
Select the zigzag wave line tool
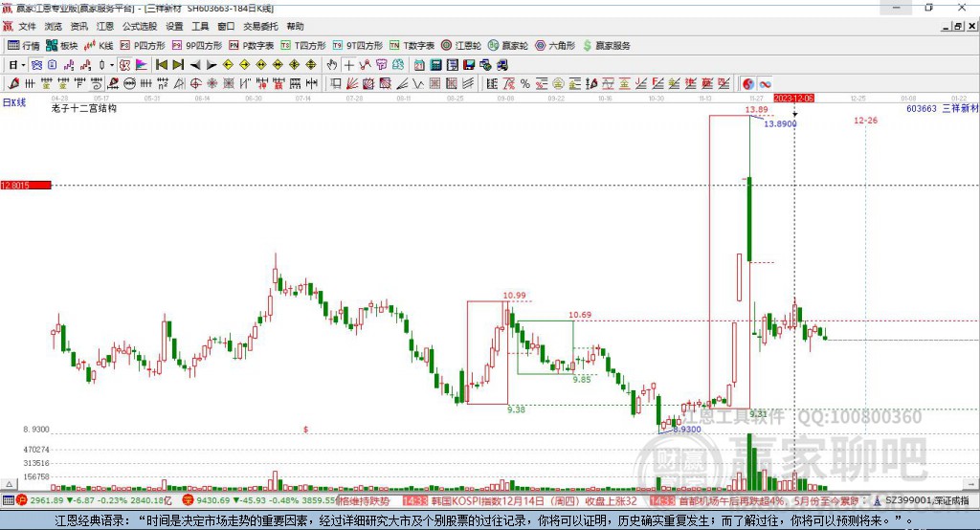(417, 84)
